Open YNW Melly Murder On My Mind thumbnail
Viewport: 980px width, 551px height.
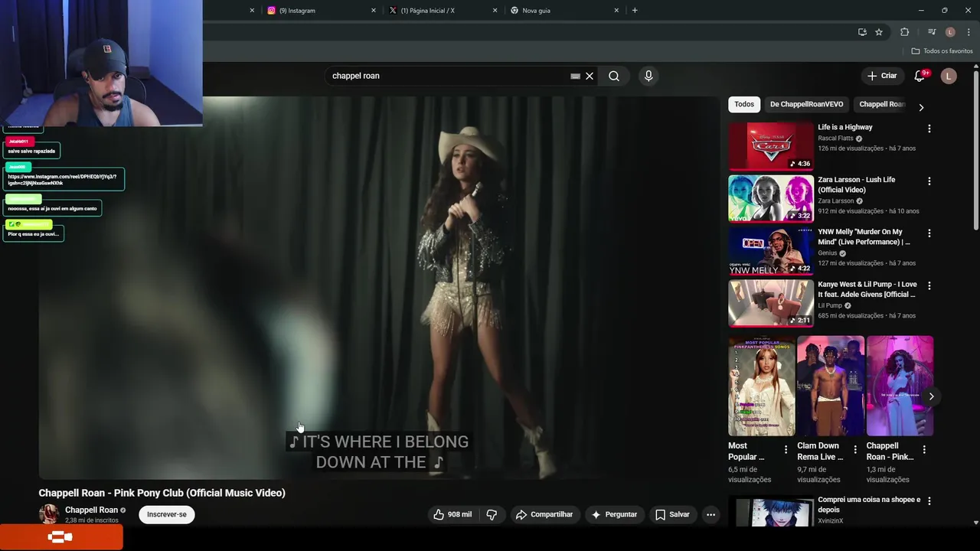click(x=770, y=250)
